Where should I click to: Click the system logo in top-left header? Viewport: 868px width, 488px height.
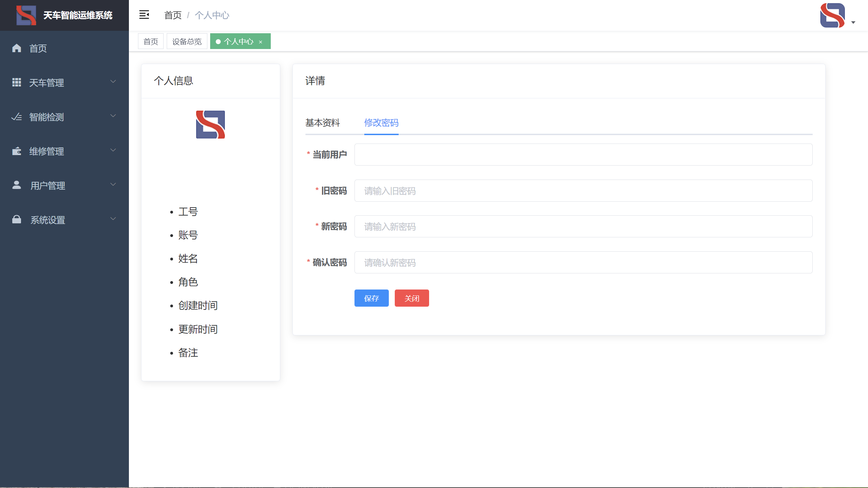coord(26,15)
